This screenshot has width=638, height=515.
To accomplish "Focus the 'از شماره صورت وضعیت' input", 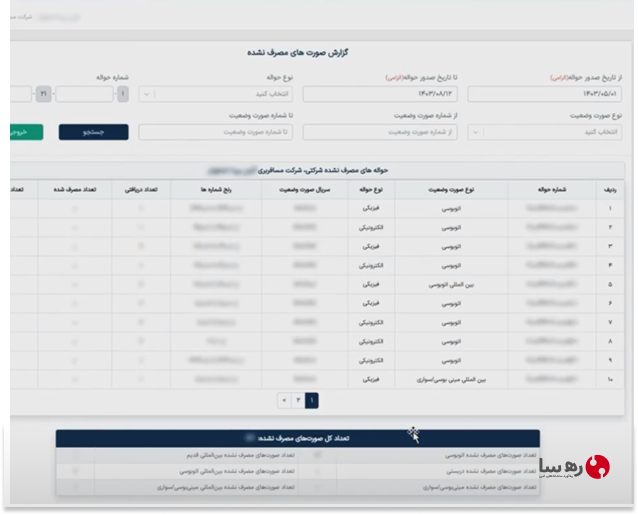I will pos(380,132).
